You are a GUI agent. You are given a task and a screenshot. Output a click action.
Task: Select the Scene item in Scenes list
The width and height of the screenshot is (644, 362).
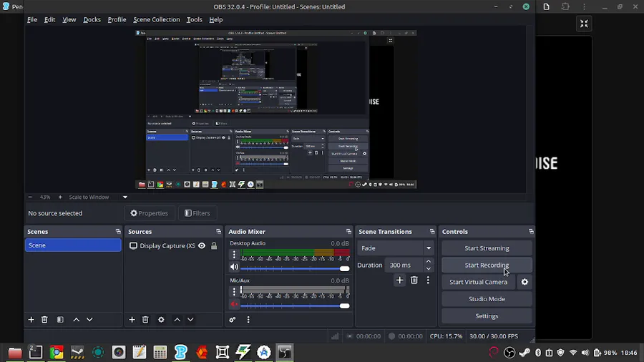pyautogui.click(x=73, y=245)
